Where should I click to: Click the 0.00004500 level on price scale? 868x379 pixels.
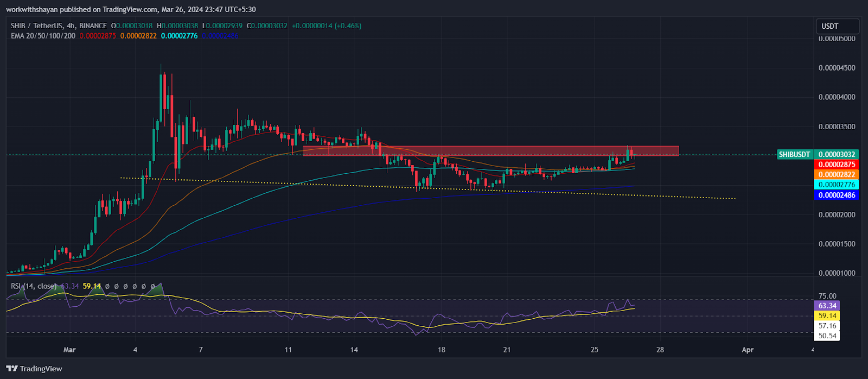point(837,68)
